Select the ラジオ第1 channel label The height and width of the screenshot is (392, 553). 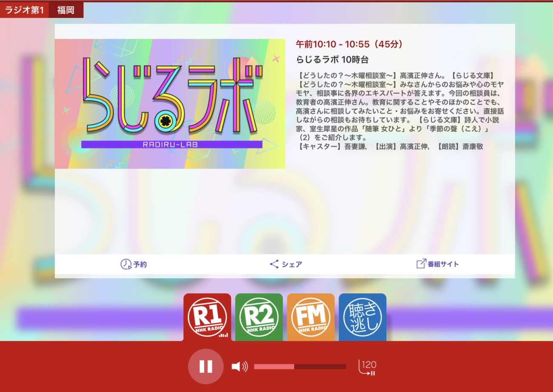click(x=25, y=10)
